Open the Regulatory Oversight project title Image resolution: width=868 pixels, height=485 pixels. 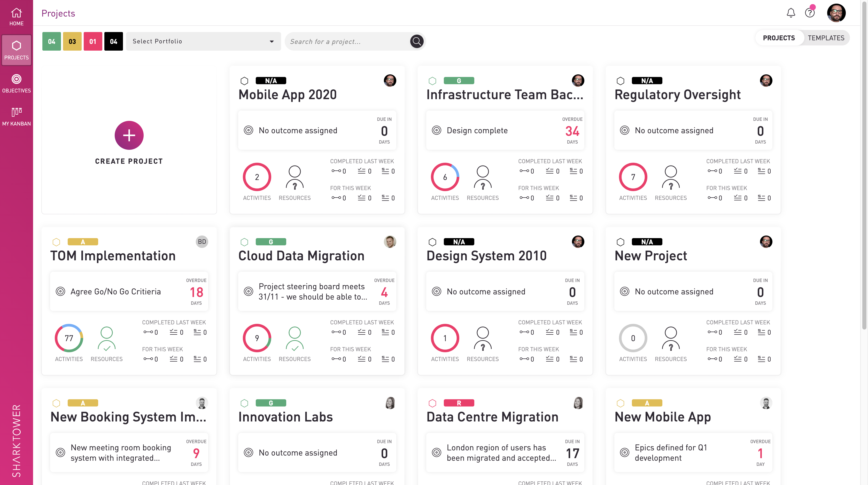tap(677, 95)
